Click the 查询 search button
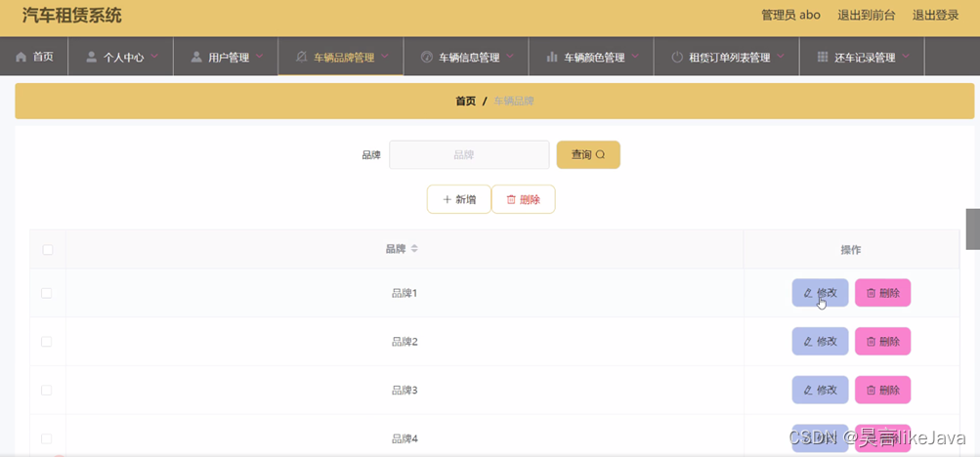The image size is (980, 457). pyautogui.click(x=588, y=155)
